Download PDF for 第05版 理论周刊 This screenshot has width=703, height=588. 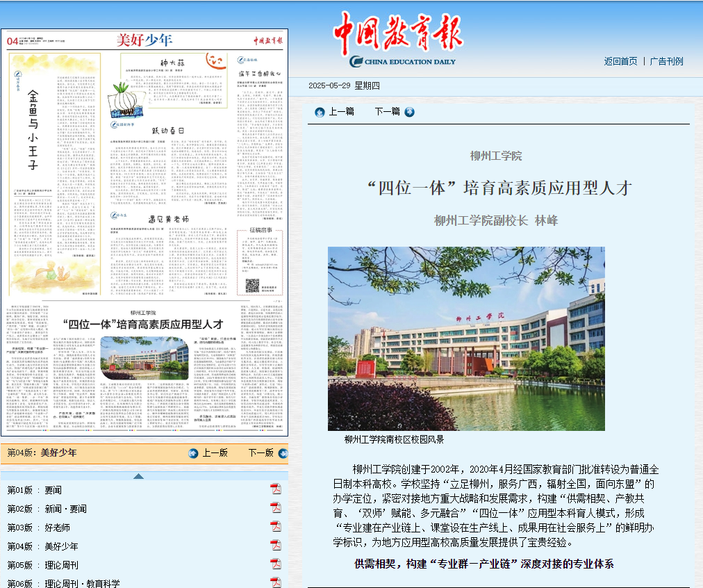click(x=275, y=564)
